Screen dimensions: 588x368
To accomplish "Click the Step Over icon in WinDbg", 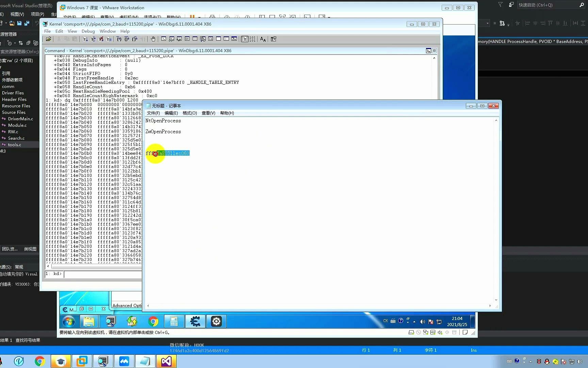I will (x=127, y=39).
